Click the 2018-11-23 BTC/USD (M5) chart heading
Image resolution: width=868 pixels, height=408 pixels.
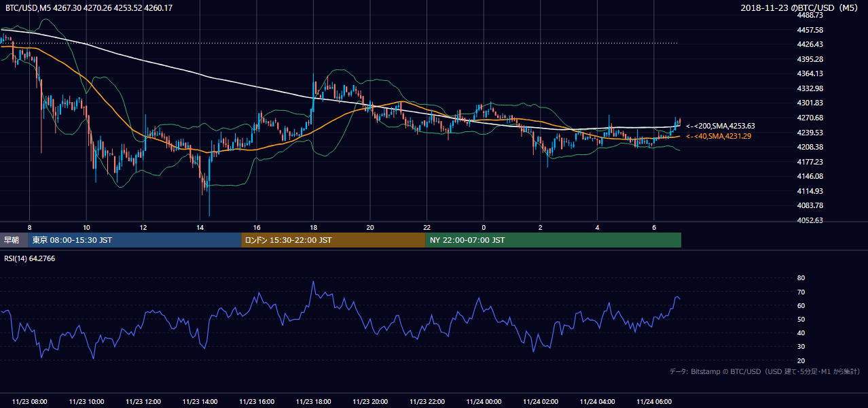pyautogui.click(x=801, y=7)
